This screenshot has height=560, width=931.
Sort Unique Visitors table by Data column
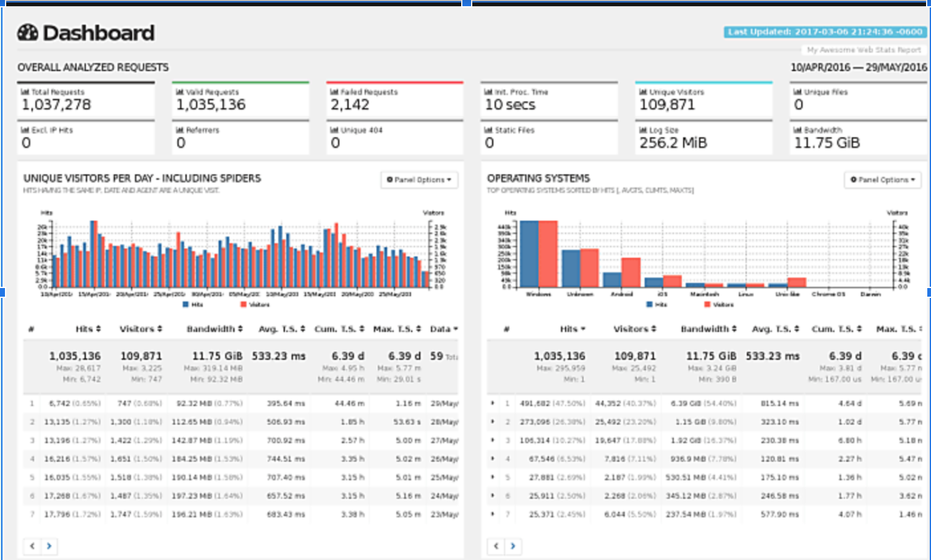[444, 329]
